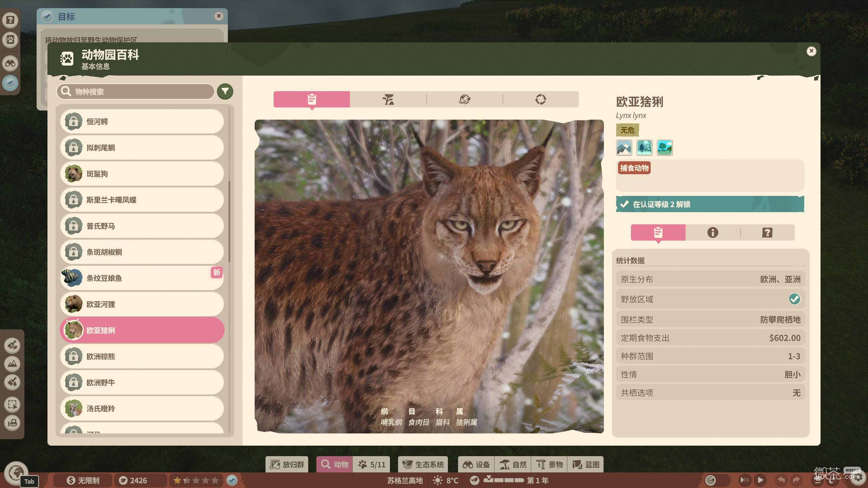Viewport: 868px width, 488px height.
Task: Select 条纹豆娘鱼 in the species list
Action: coord(142,278)
